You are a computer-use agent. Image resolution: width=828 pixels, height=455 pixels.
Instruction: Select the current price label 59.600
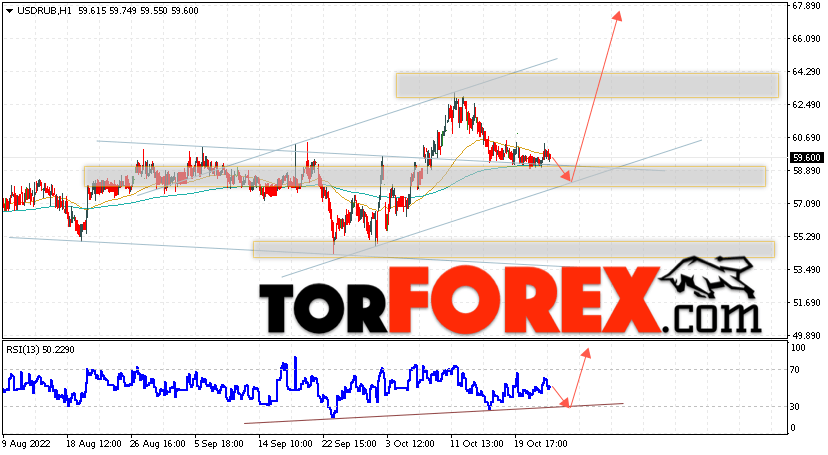(x=806, y=157)
